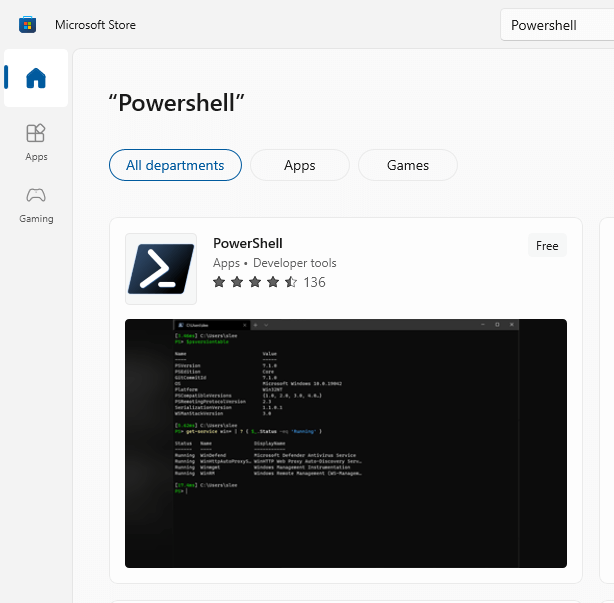Click the Free price button for PowerShell
The image size is (614, 603).
[x=547, y=246]
